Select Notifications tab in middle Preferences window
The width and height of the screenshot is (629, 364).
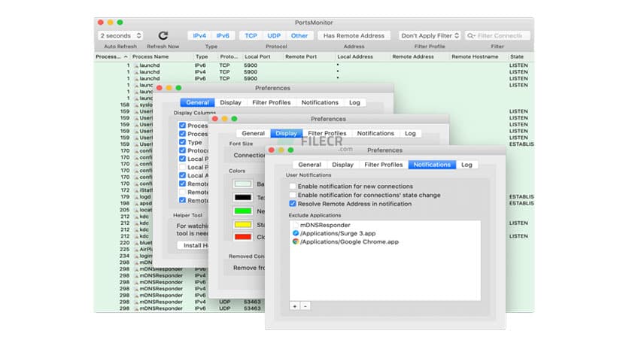375,133
